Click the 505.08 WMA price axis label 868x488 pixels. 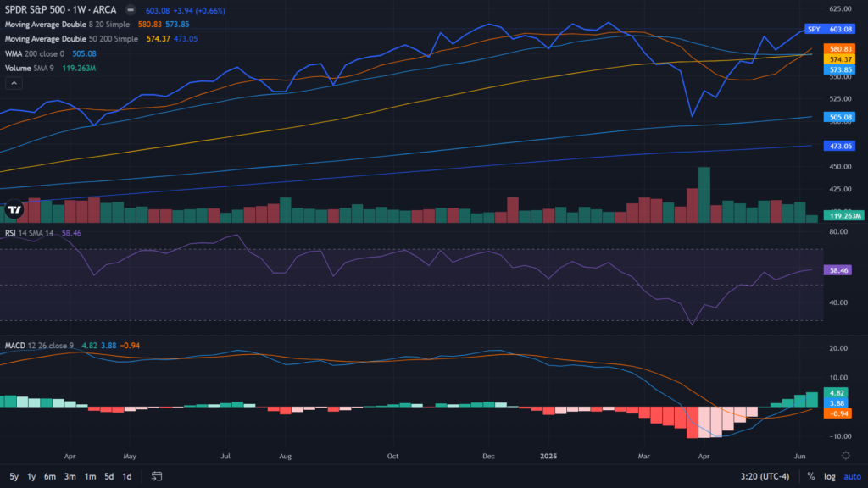(840, 117)
